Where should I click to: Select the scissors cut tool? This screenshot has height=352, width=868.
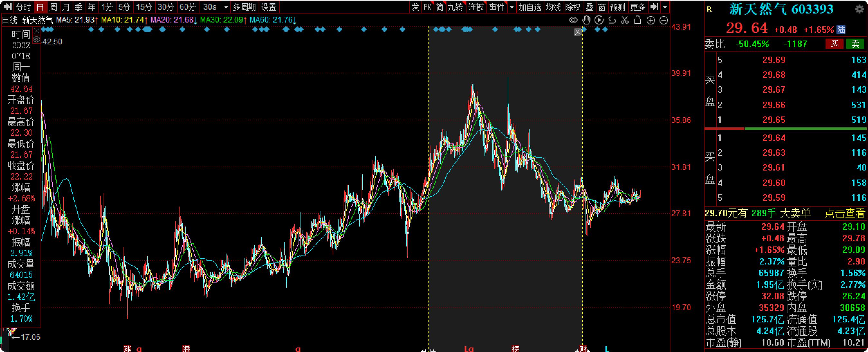pos(625,20)
